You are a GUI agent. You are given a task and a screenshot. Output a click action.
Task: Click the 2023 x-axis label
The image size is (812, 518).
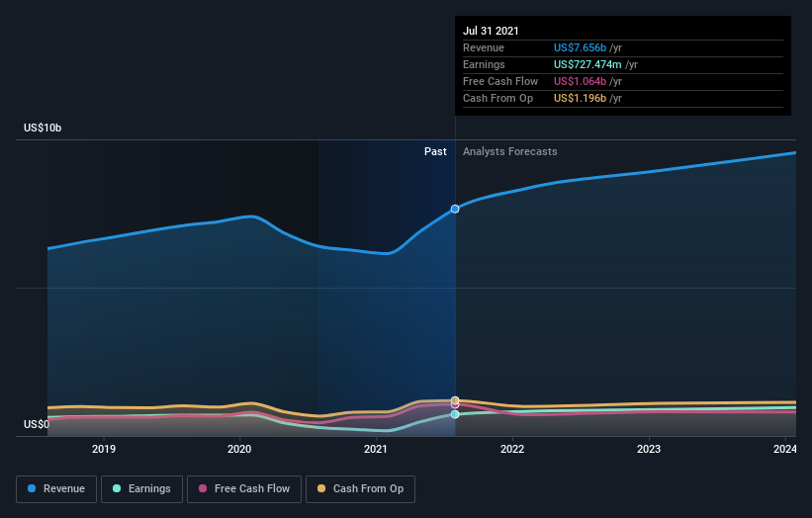tap(649, 449)
